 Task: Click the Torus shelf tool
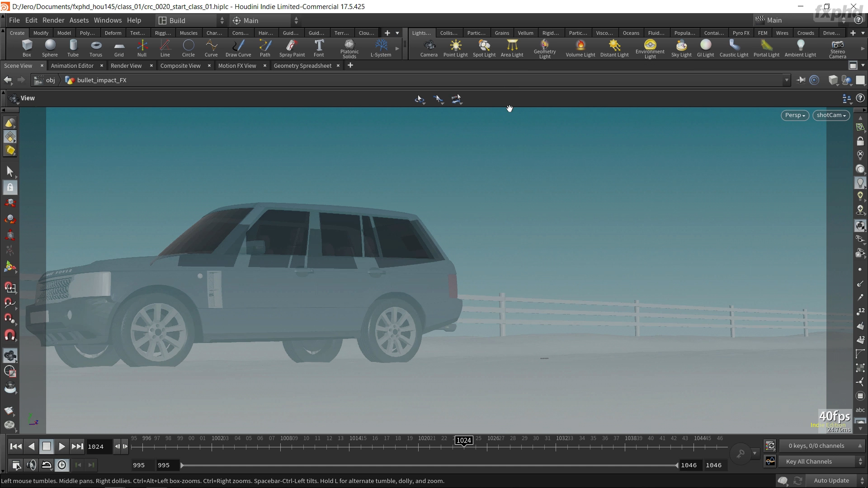(96, 48)
